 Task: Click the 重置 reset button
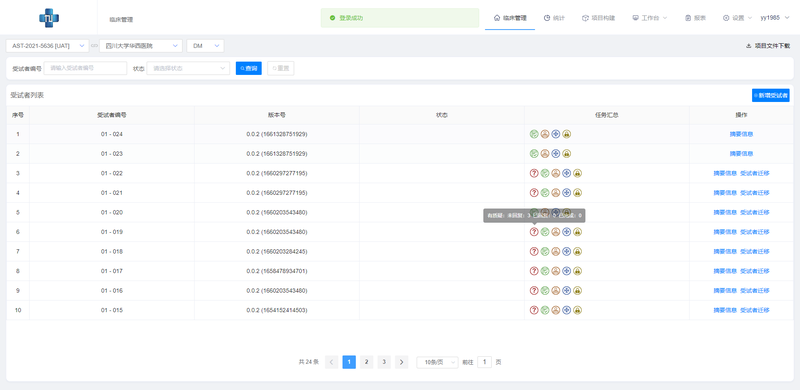pos(281,68)
